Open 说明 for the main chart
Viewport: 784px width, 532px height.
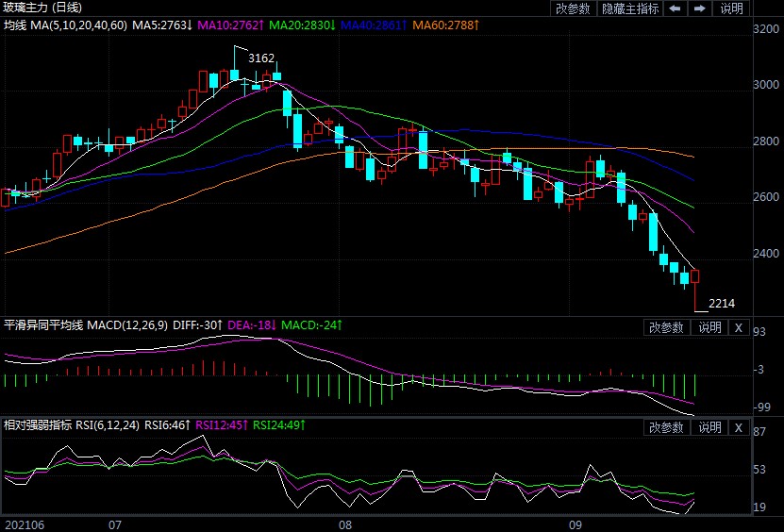coord(732,8)
